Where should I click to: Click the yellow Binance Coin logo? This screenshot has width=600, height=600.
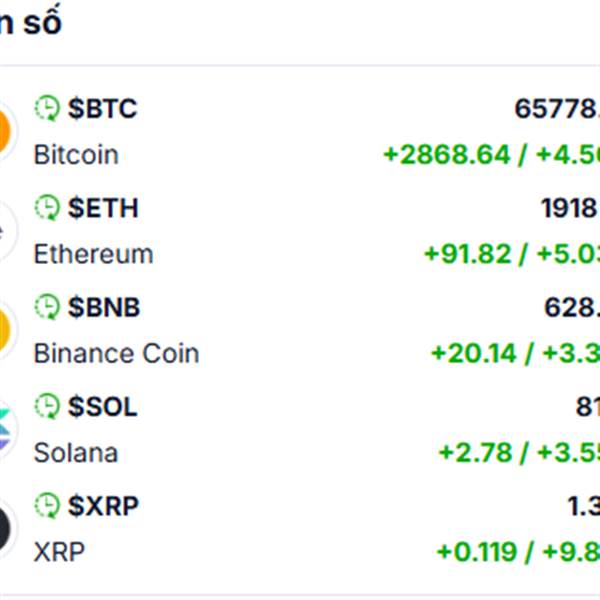pos(4,330)
